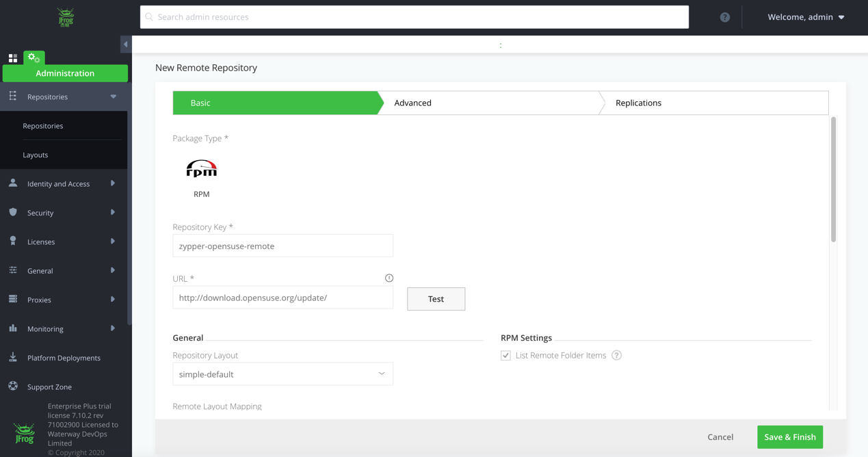868x457 pixels.
Task: Click the Monitoring bar chart icon
Action: [x=13, y=328]
